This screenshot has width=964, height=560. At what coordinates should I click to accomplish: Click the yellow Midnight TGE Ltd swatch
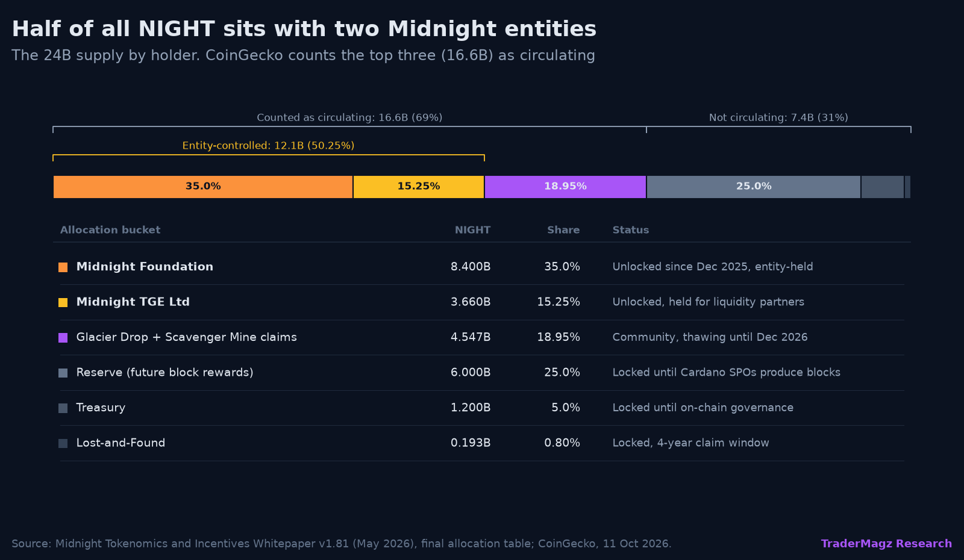[x=63, y=302]
